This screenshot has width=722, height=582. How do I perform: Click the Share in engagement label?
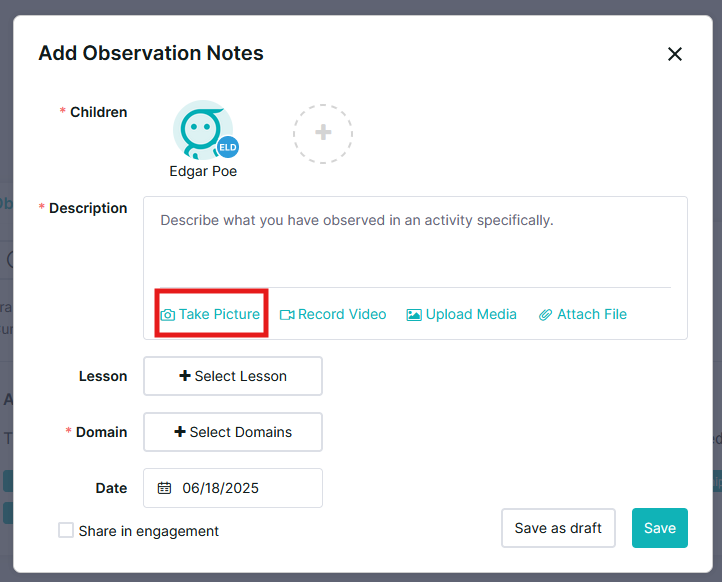(148, 531)
